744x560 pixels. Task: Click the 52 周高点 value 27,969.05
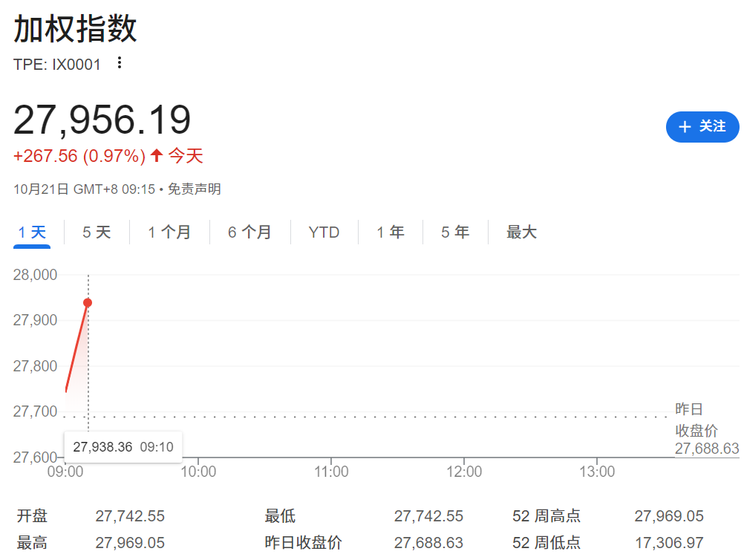tap(669, 516)
